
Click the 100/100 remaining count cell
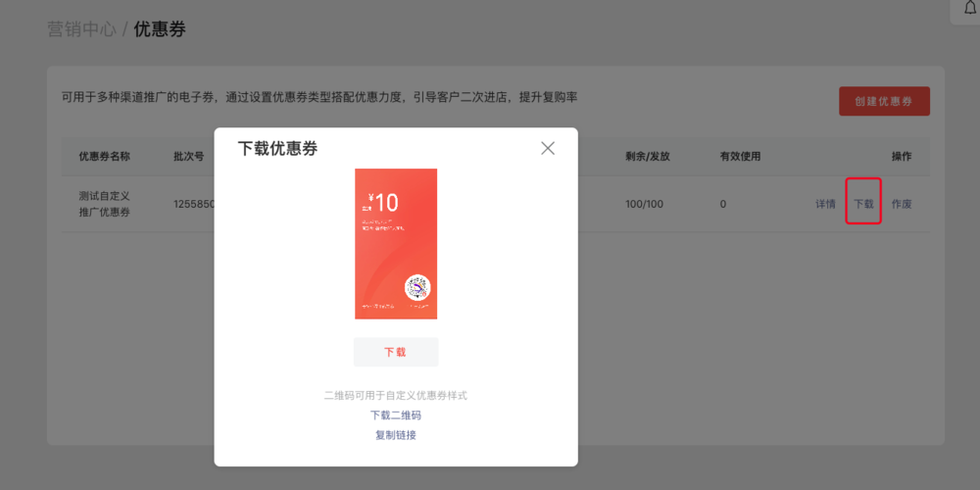point(644,204)
